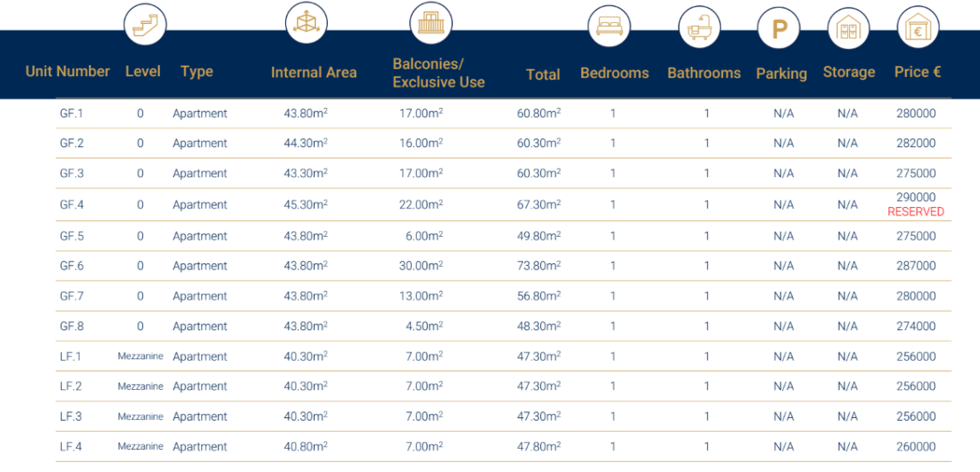Open unit LF.4 row entry
980x472 pixels.
point(72,446)
